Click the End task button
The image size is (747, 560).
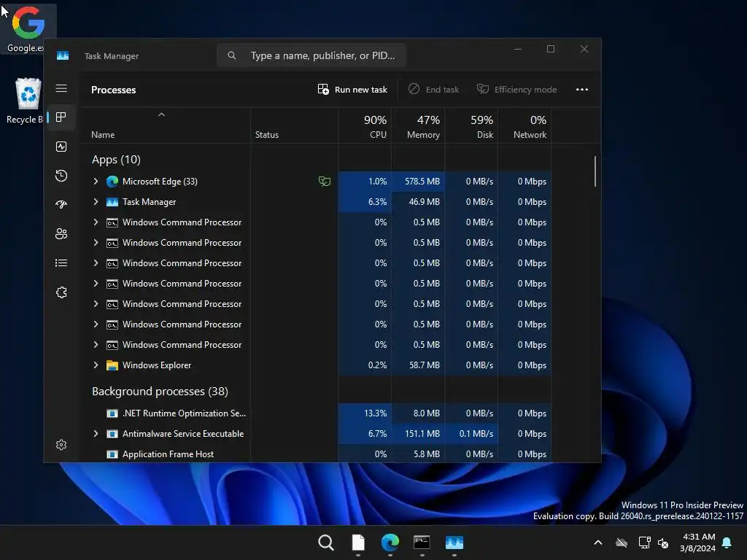[433, 90]
